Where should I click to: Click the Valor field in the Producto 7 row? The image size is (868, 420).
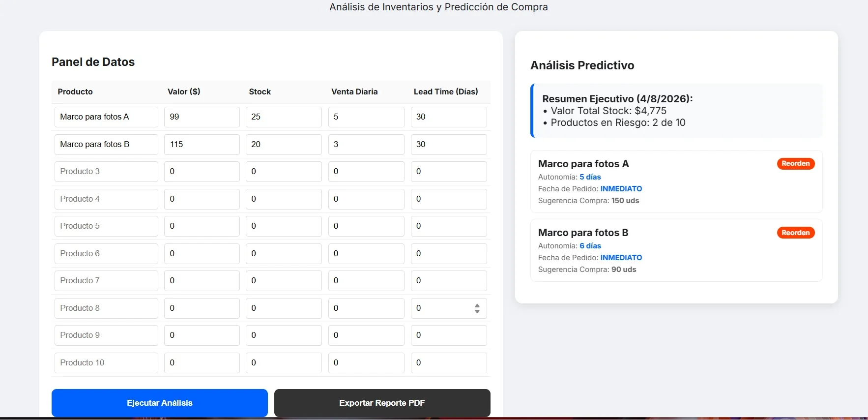click(x=202, y=281)
